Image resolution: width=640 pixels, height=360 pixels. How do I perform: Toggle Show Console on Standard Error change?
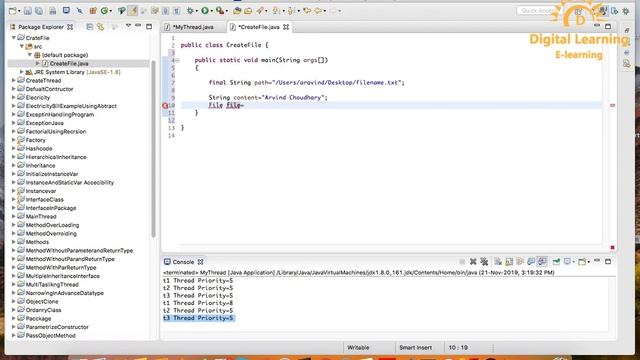542,262
